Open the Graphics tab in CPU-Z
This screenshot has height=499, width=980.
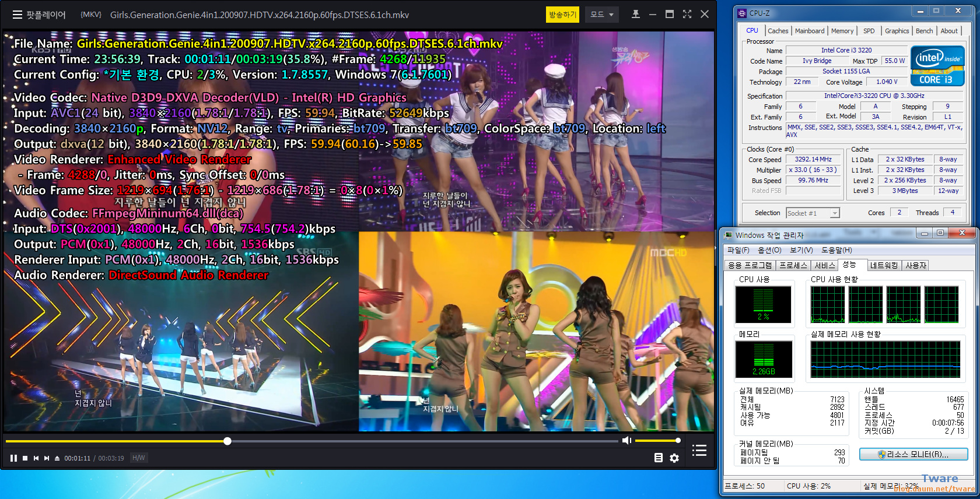point(897,31)
